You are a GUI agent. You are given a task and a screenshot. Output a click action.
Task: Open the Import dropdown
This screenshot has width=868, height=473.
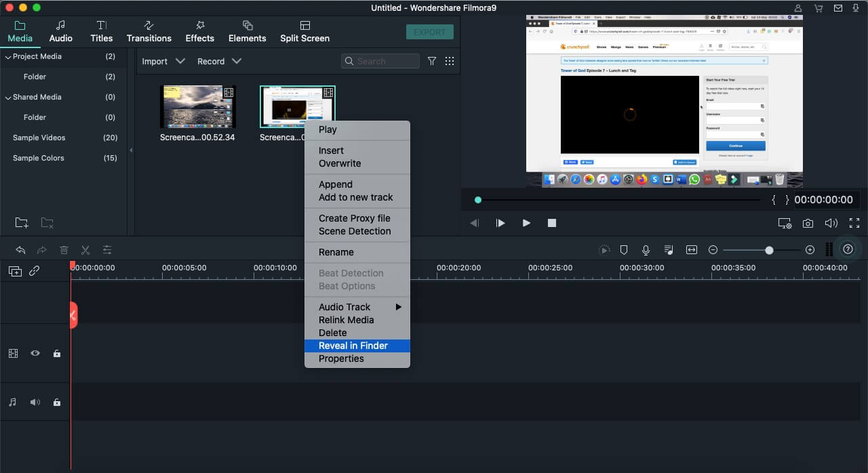163,61
